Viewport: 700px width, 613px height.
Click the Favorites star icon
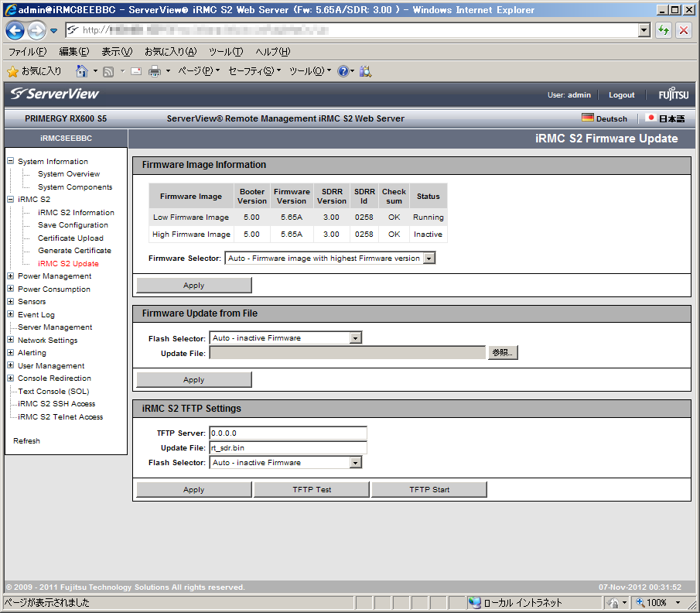tap(12, 71)
